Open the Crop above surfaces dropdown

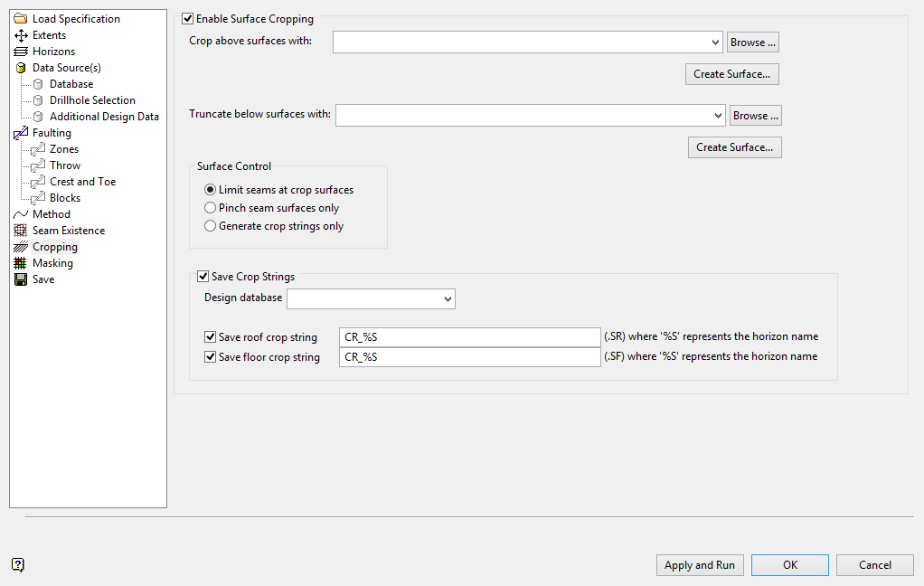tap(714, 43)
